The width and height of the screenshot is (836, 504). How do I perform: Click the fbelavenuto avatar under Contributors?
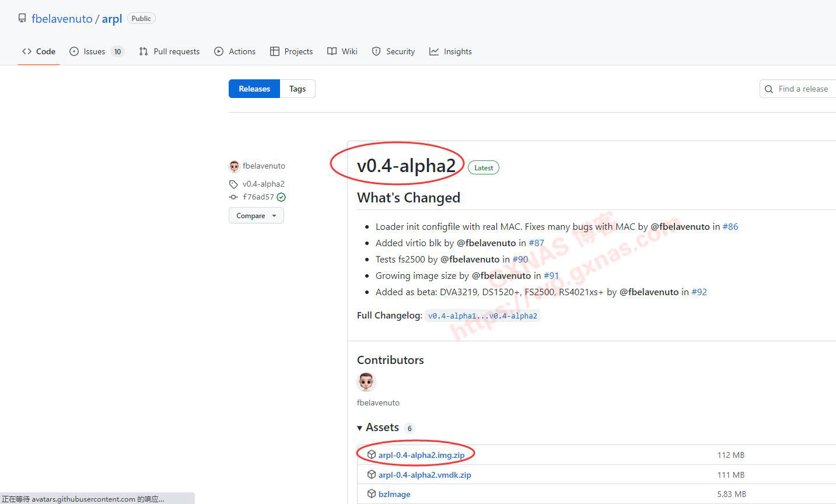click(x=366, y=382)
